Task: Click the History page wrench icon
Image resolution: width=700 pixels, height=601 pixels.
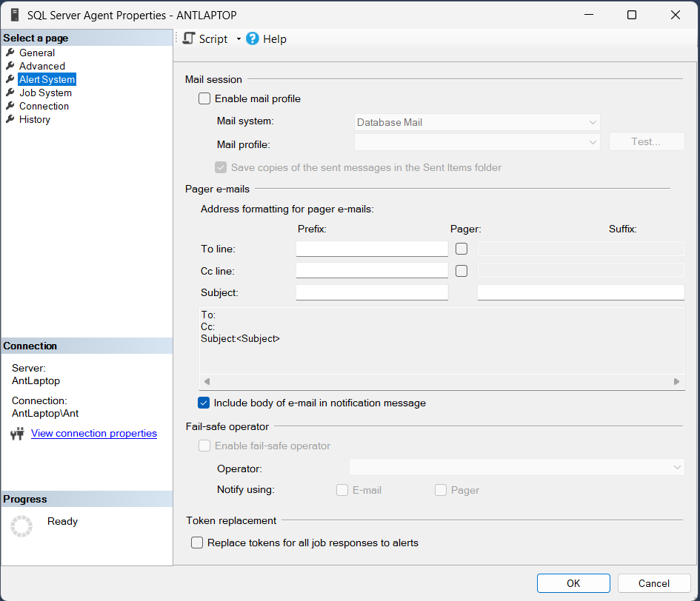Action: click(10, 119)
